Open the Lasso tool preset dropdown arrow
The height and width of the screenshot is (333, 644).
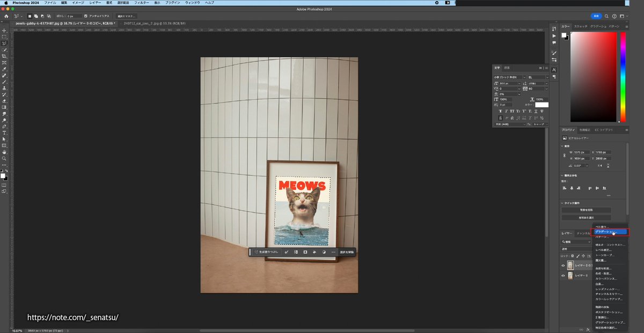tap(21, 16)
